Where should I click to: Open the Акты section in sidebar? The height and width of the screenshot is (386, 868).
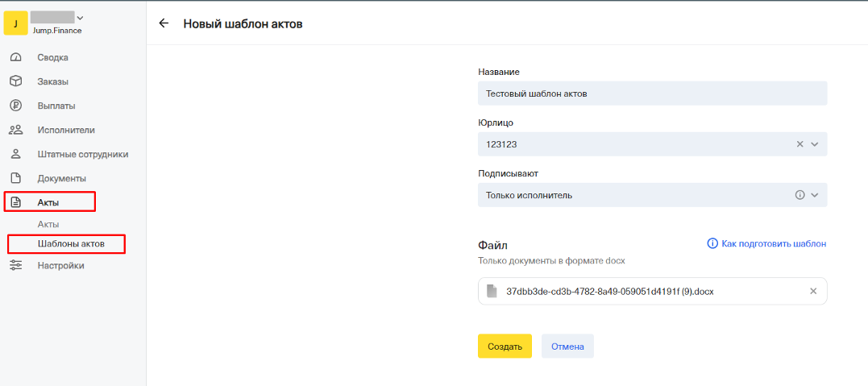pos(49,202)
